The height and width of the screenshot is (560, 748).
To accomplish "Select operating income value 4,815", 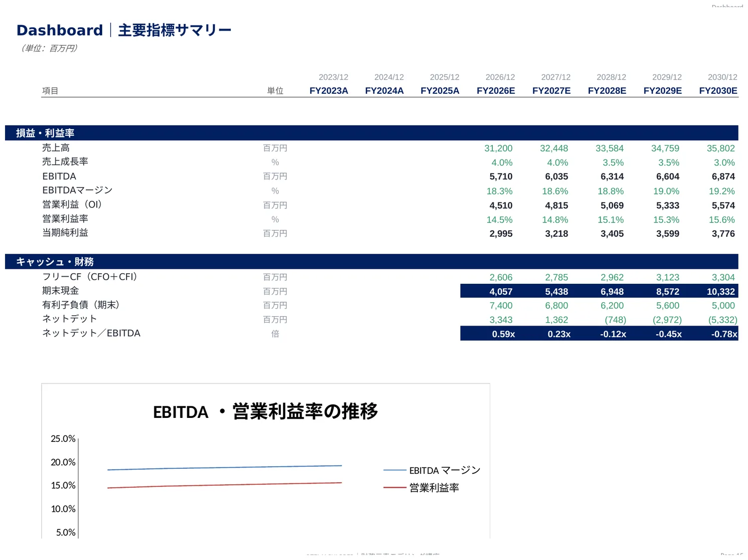I will pyautogui.click(x=557, y=205).
